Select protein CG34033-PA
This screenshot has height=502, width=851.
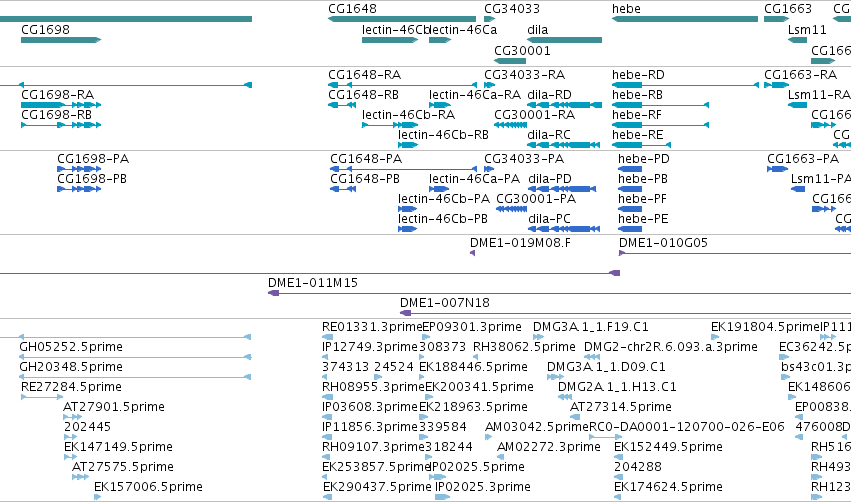(x=524, y=158)
